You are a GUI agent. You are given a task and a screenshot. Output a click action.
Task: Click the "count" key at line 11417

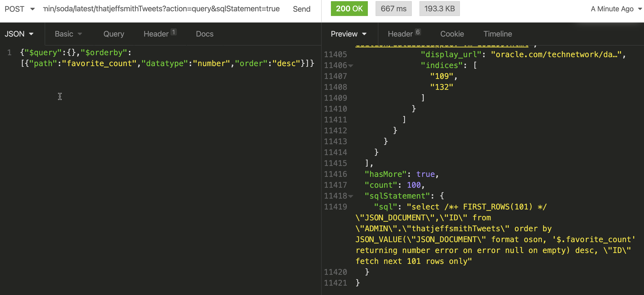tap(381, 185)
